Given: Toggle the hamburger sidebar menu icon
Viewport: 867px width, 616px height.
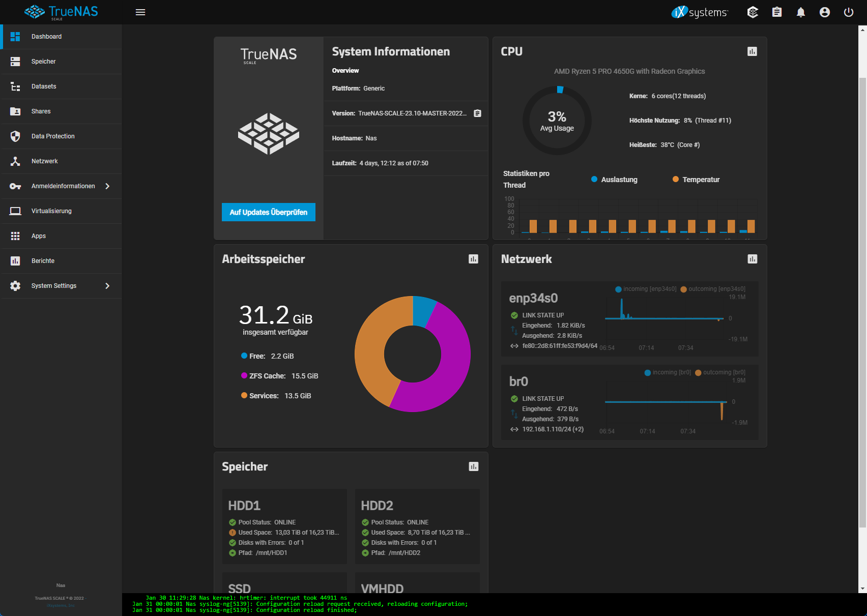Looking at the screenshot, I should (x=140, y=12).
